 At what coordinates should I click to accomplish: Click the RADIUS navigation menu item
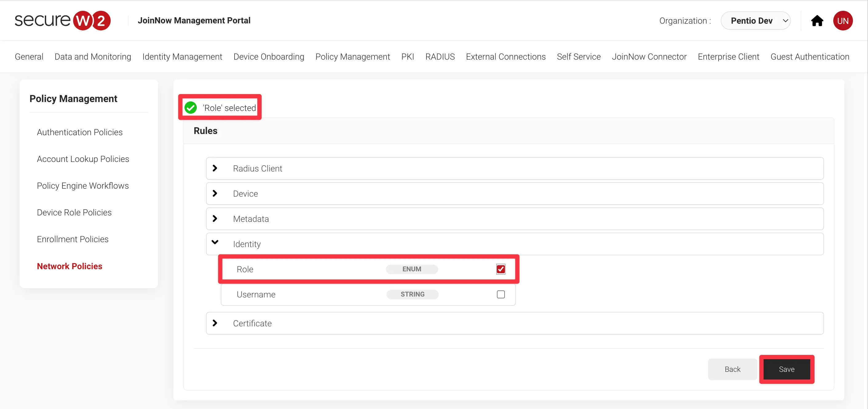pyautogui.click(x=440, y=57)
